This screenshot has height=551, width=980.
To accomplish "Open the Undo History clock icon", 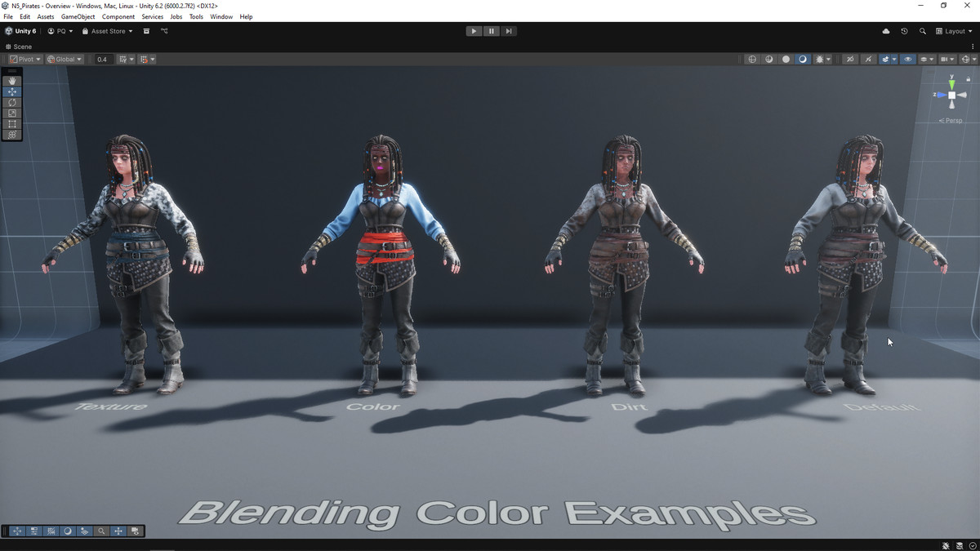I will (904, 31).
